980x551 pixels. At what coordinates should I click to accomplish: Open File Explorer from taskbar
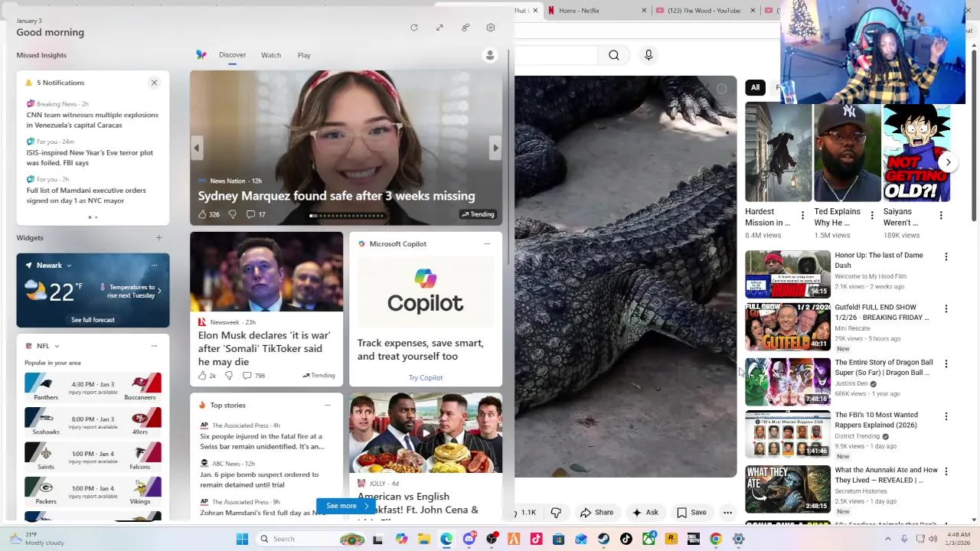pyautogui.click(x=424, y=539)
